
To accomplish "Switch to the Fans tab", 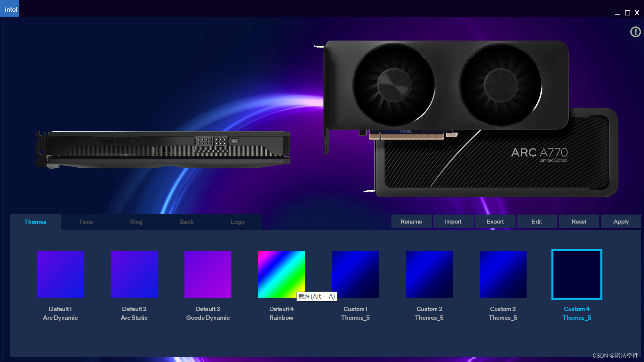I will (x=86, y=222).
